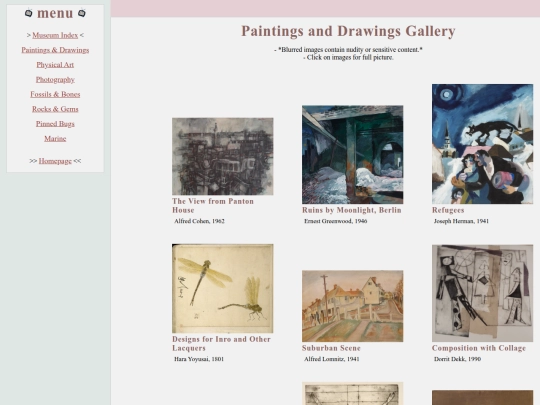The height and width of the screenshot is (405, 540).
Task: Click the 'Click on images for full picture' note
Action: pos(348,58)
